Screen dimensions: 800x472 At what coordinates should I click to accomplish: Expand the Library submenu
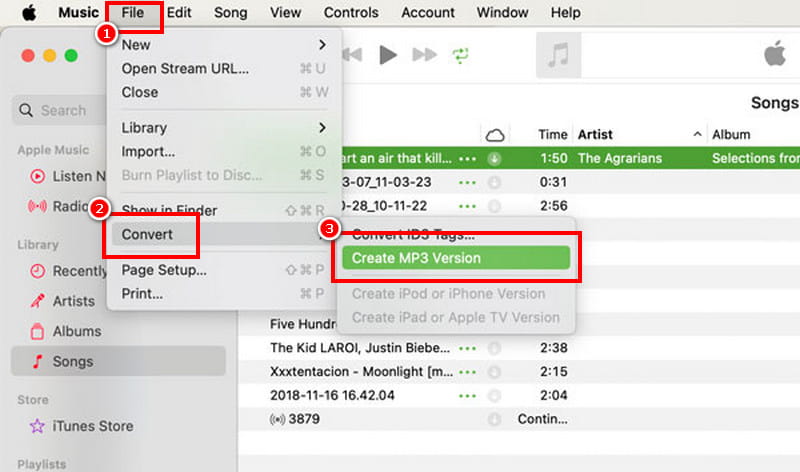click(223, 128)
